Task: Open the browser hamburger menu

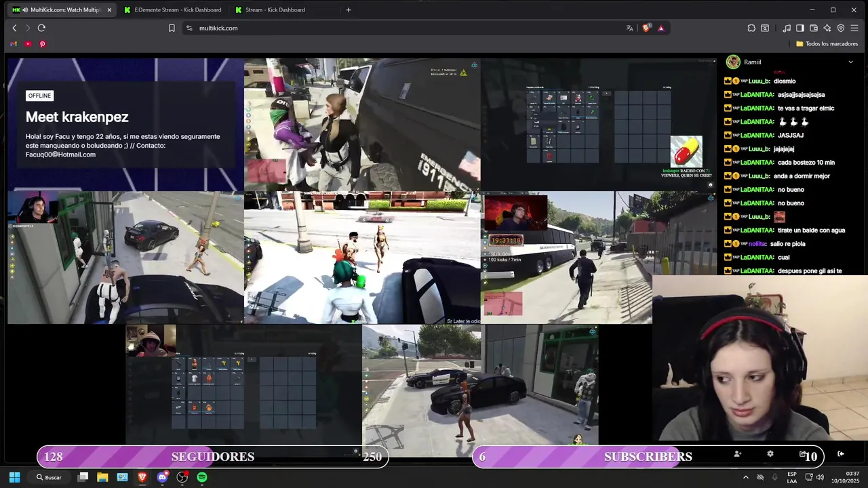Action: pyautogui.click(x=854, y=28)
